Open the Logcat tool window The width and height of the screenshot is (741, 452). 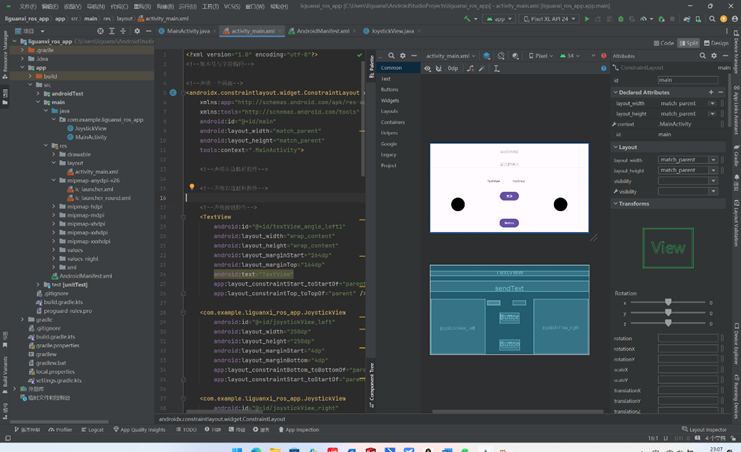[x=92, y=430]
